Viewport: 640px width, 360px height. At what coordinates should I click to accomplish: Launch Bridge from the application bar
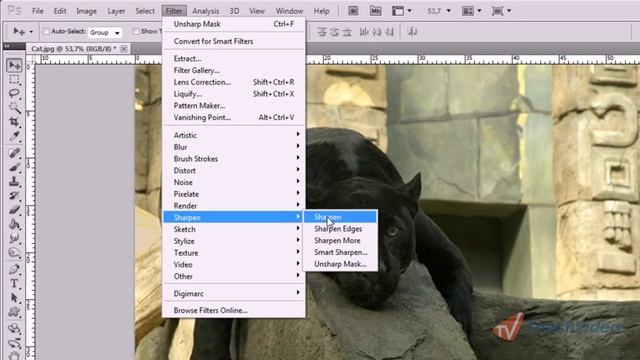[353, 11]
